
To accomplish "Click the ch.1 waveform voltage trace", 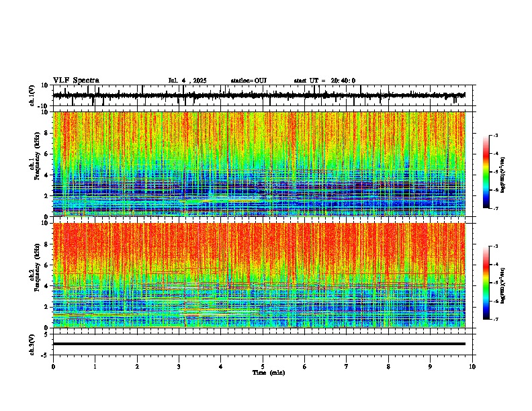I will [x=259, y=95].
